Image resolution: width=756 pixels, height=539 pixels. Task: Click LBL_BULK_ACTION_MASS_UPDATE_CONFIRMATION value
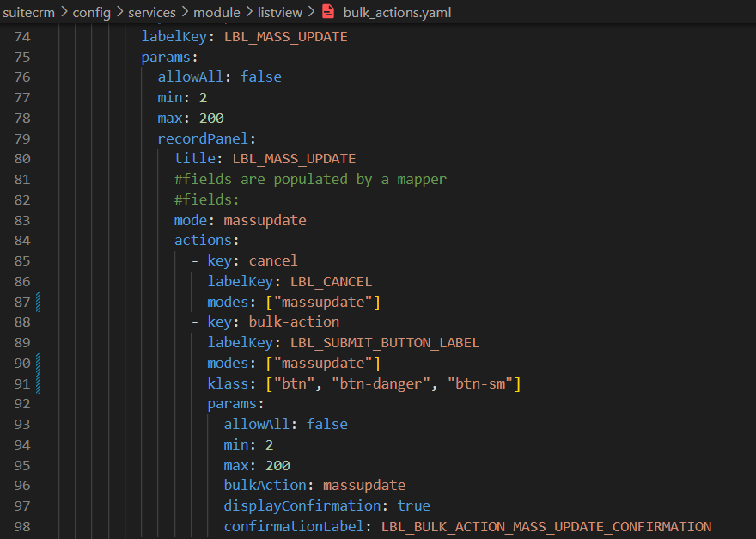[546, 526]
